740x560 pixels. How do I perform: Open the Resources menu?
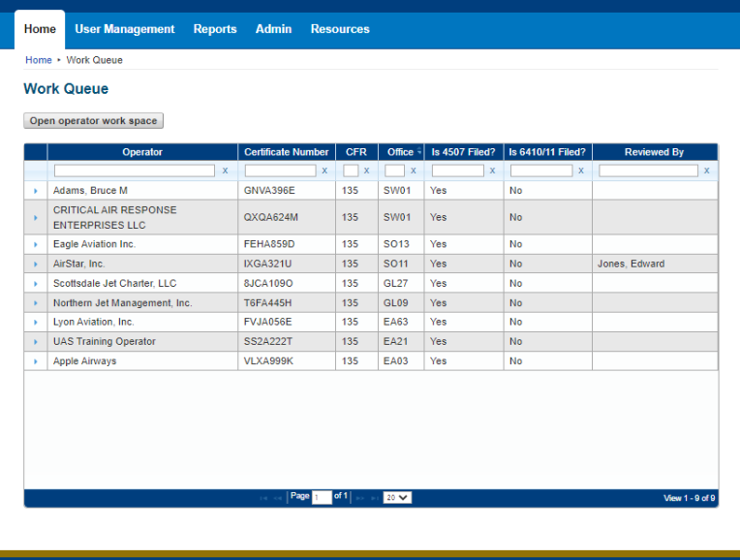tap(340, 29)
